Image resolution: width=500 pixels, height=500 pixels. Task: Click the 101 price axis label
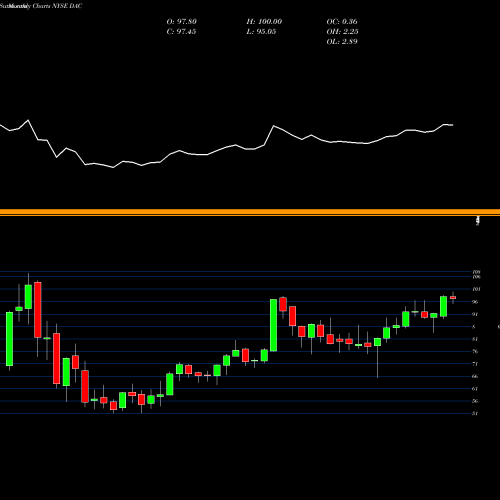pos(476,289)
